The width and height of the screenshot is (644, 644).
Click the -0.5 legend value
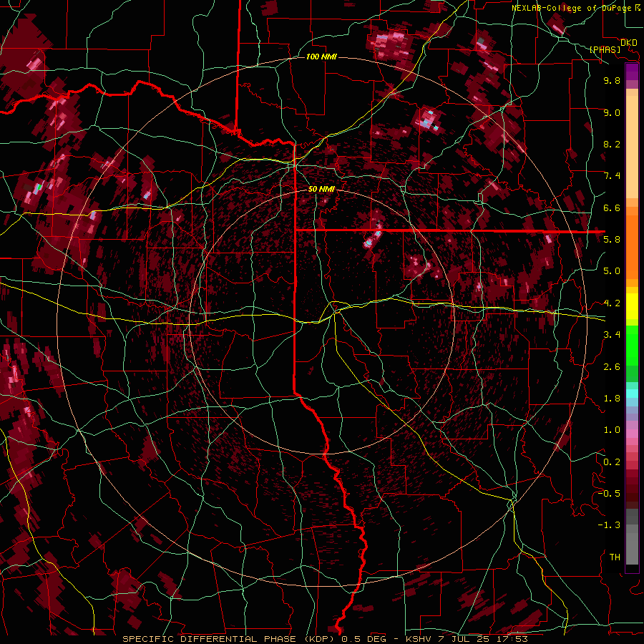pos(609,494)
